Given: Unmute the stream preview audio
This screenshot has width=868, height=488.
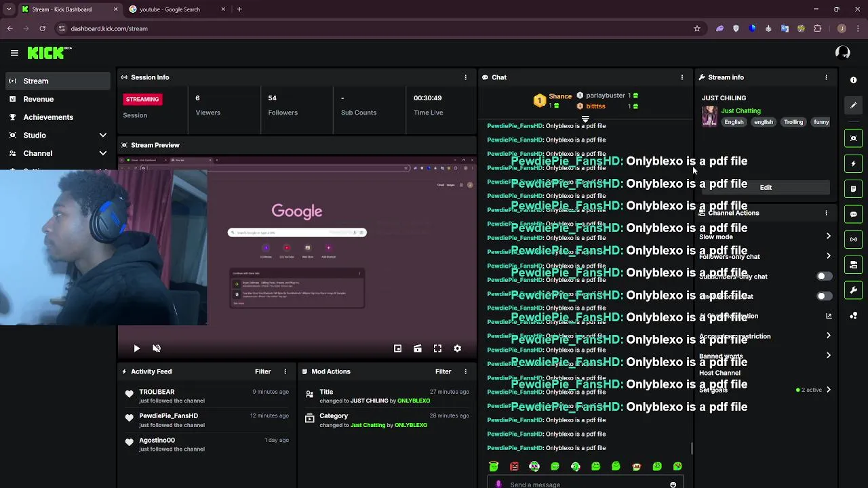Looking at the screenshot, I should (157, 348).
